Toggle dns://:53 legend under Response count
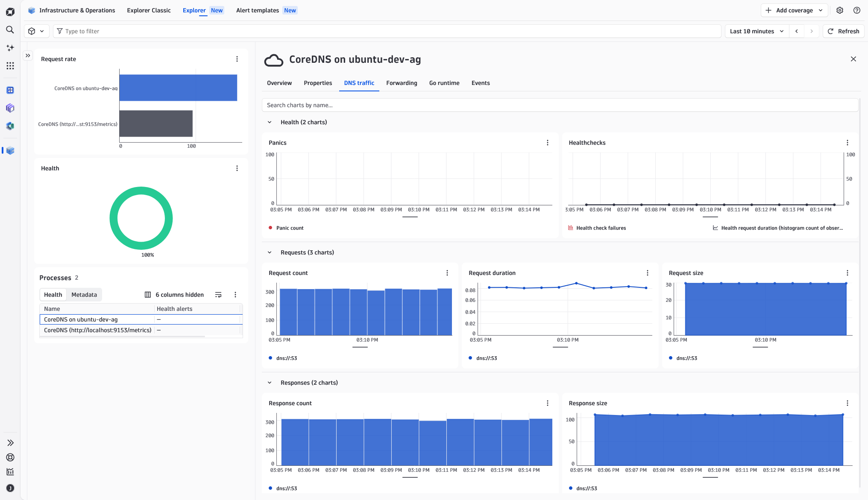 pyautogui.click(x=283, y=488)
